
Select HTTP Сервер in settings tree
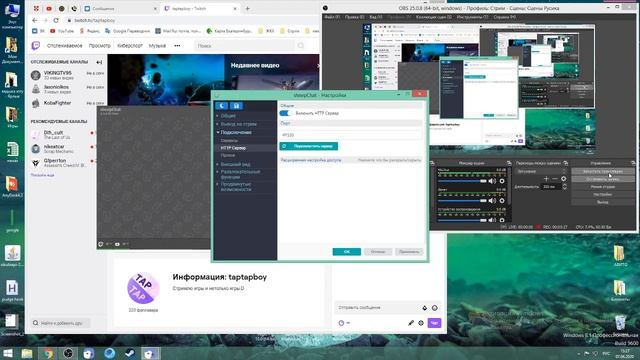(x=233, y=148)
